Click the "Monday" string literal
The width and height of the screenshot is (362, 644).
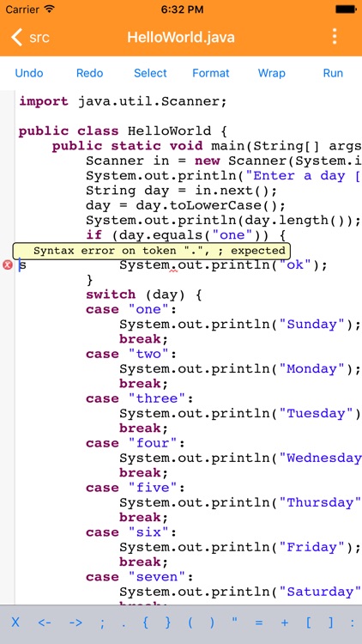point(311,369)
